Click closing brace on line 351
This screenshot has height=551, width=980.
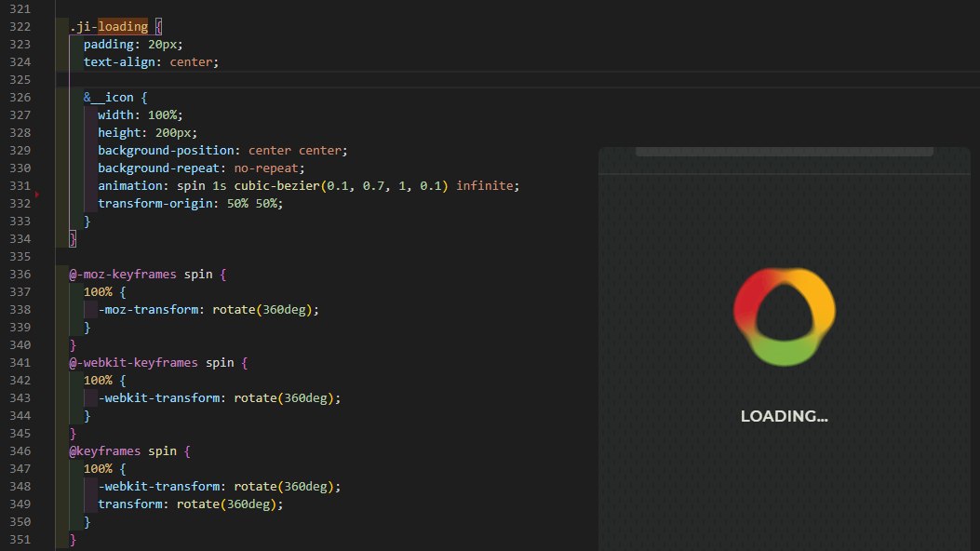tap(73, 539)
